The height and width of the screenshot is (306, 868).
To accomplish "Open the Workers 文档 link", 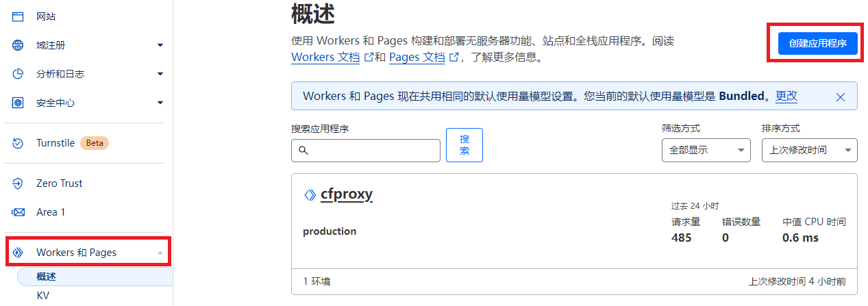I will click(x=325, y=58).
